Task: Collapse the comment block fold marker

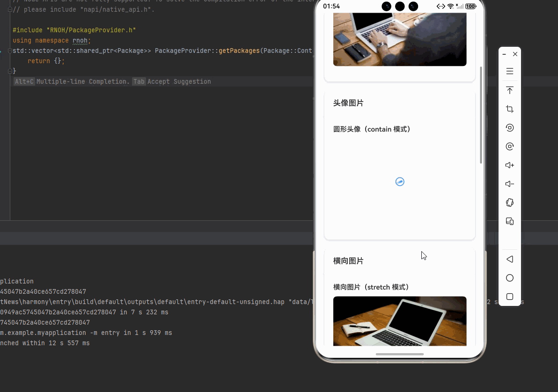Action: [10, 10]
